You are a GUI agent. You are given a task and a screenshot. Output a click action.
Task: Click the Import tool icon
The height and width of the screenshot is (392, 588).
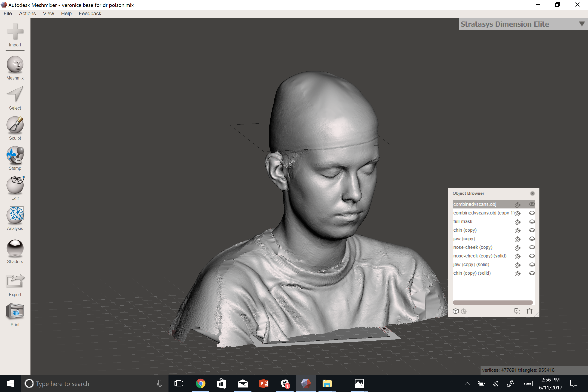[15, 31]
